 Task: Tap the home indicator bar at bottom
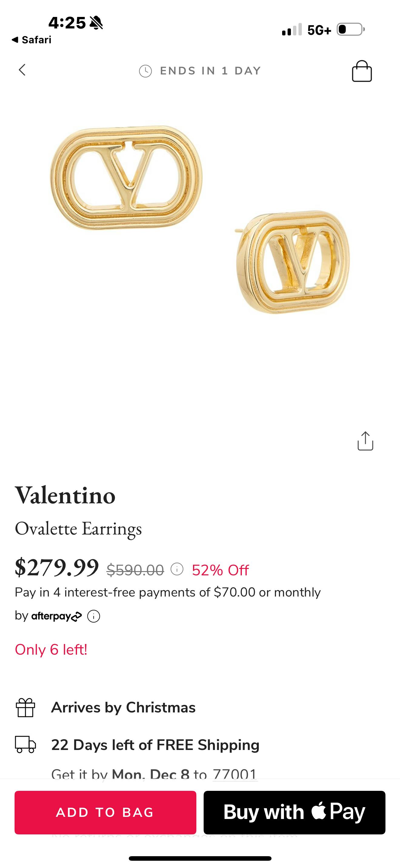click(x=200, y=858)
